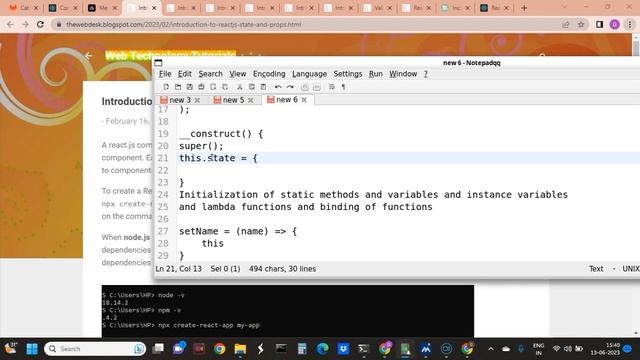
Task: Click the Copy icon in Notepadqq toolbar
Action: coord(251,87)
